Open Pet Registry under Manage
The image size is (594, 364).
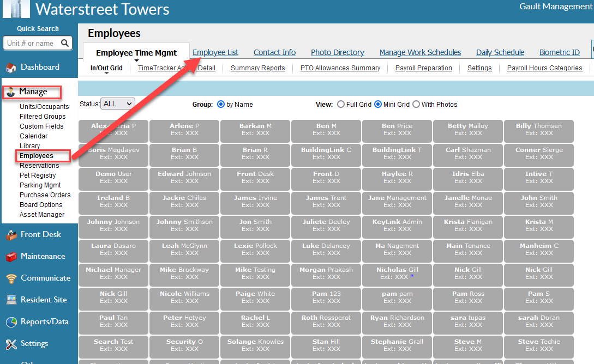38,175
